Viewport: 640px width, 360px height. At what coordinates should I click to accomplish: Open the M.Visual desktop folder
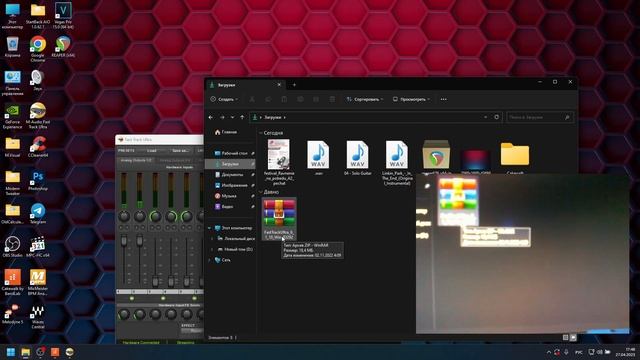tap(12, 147)
